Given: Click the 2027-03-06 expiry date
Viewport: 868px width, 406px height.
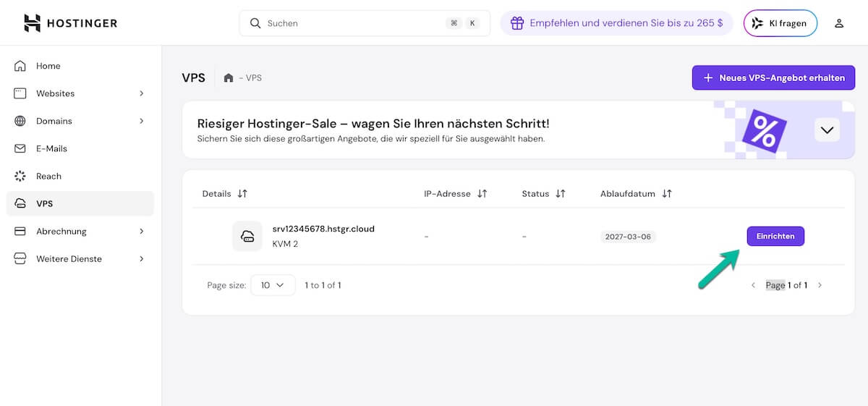Looking at the screenshot, I should click(x=628, y=237).
